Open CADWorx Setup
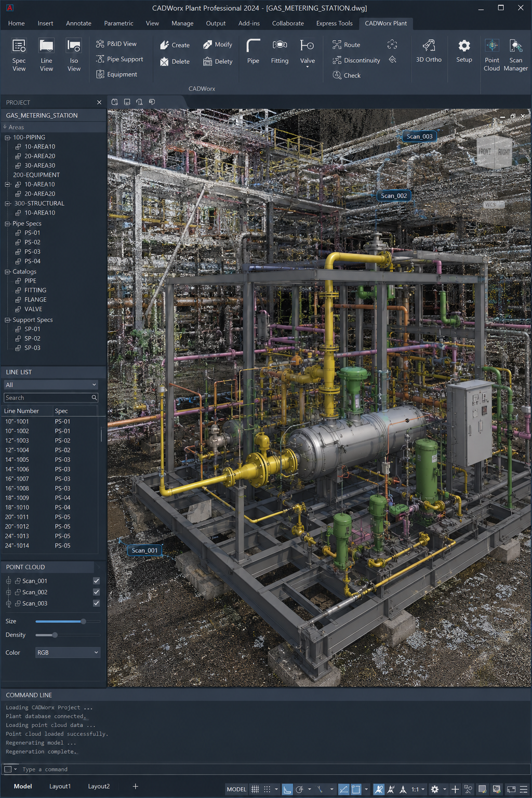The width and height of the screenshot is (532, 798). pos(464,52)
